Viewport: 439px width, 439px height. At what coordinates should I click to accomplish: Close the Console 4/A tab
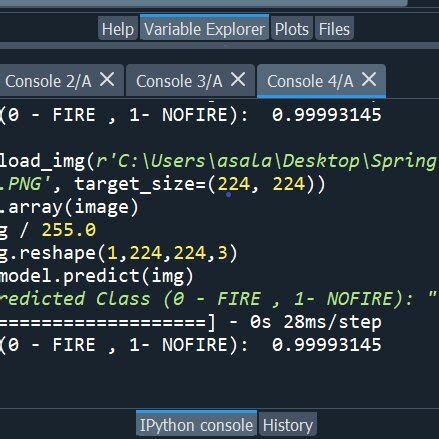(x=369, y=80)
